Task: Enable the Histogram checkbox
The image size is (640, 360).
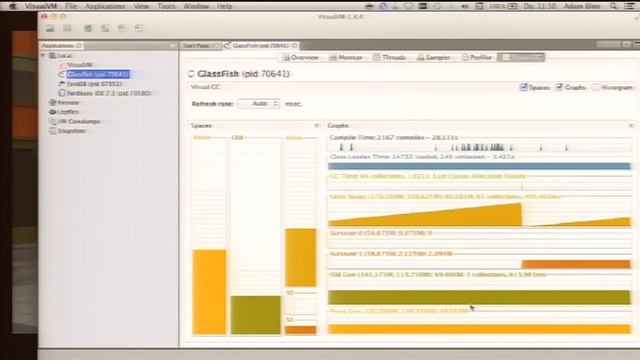Action: coord(596,87)
